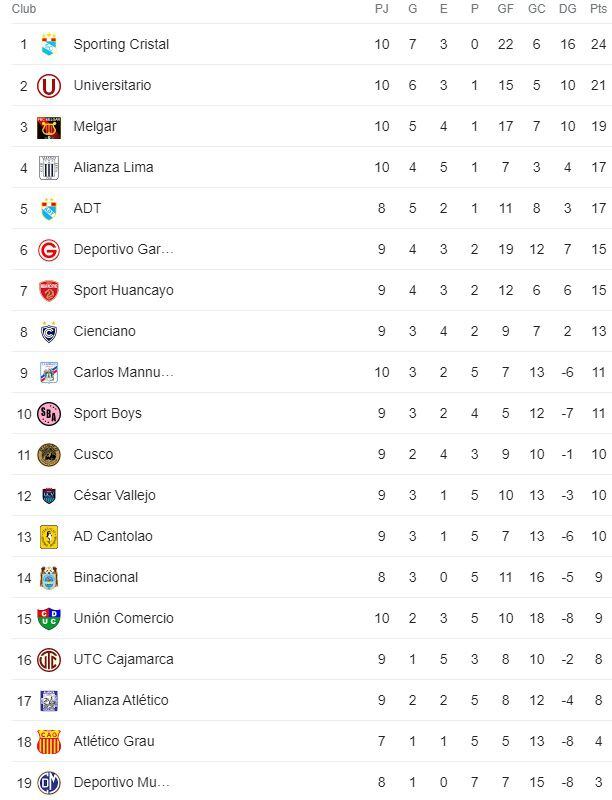The height and width of the screenshot is (800, 612).
Task: Click the Sporting Cristal club crest
Action: pos(48,44)
